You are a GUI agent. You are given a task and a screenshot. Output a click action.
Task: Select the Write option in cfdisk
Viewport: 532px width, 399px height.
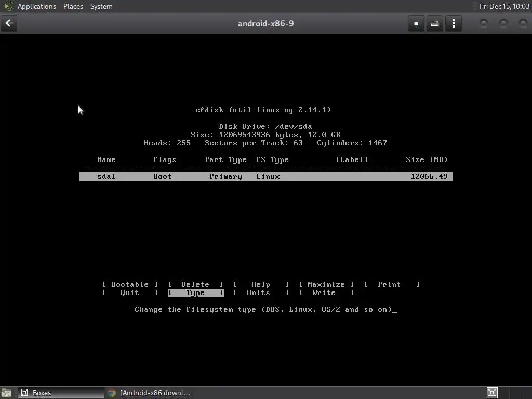tap(326, 293)
